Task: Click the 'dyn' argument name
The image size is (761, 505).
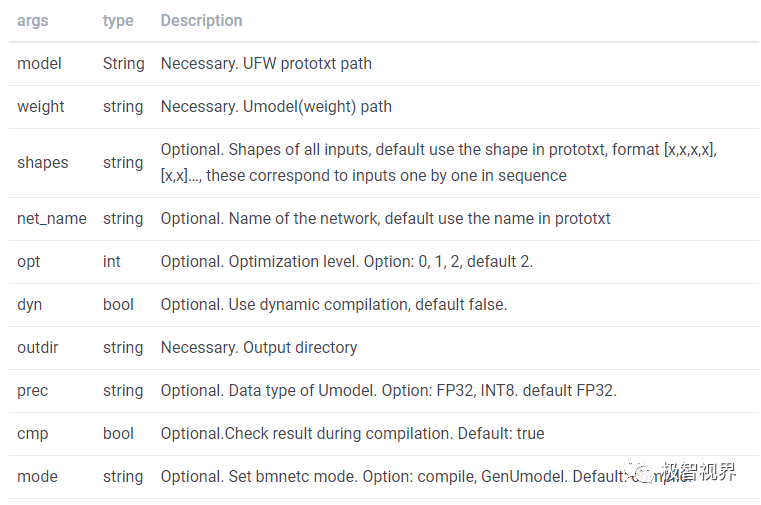Action: pyautogui.click(x=29, y=304)
